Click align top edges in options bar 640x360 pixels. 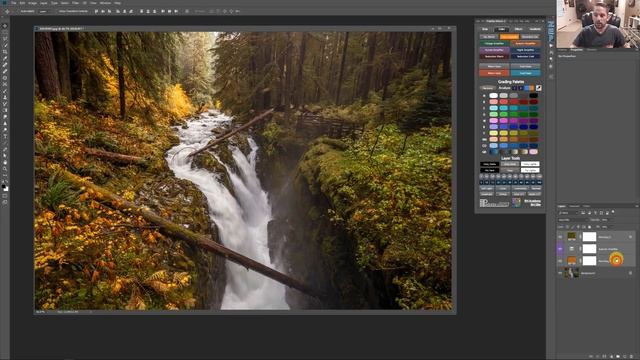96,11
